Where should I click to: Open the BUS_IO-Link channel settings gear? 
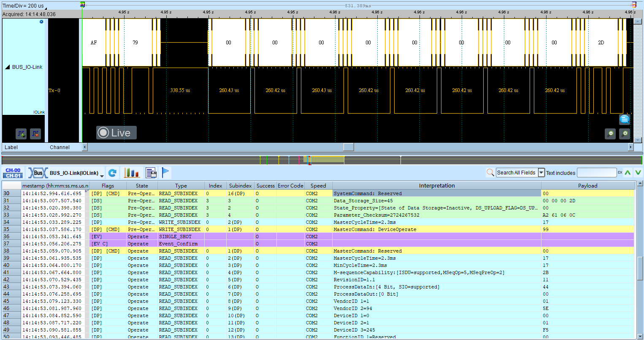tap(41, 22)
